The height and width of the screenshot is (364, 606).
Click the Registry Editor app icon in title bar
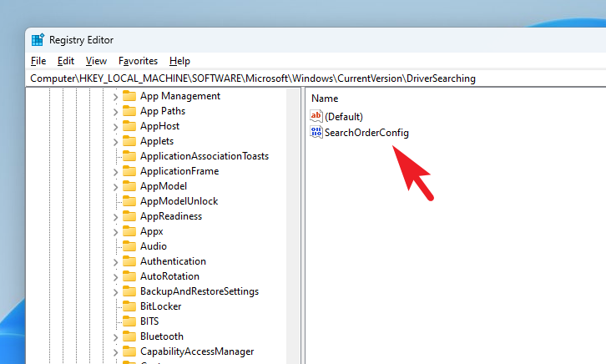click(x=38, y=40)
